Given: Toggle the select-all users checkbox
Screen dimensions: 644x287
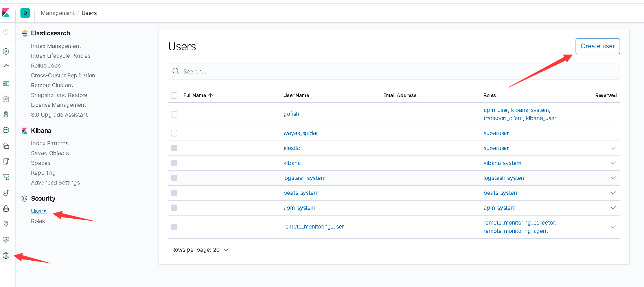Looking at the screenshot, I should [174, 95].
